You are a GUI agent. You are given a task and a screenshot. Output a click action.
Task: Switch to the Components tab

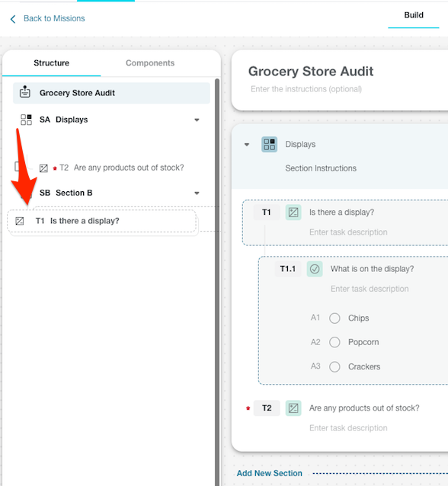tap(150, 63)
